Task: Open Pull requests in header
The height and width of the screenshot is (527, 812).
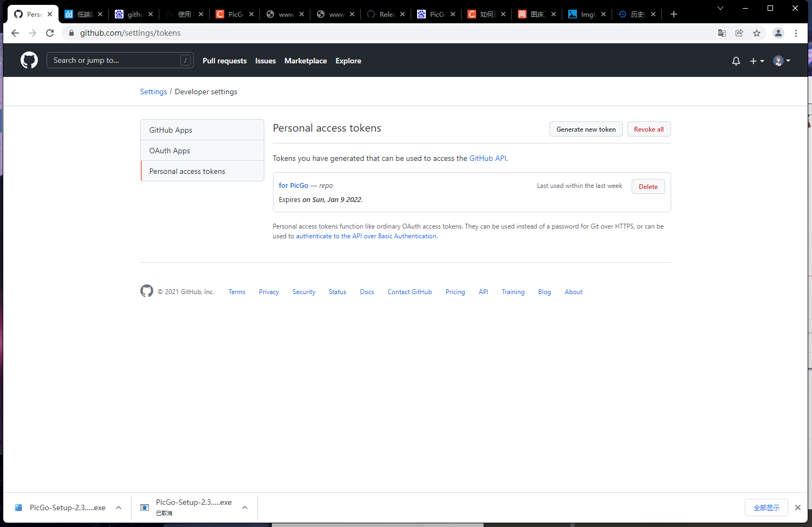Action: pyautogui.click(x=224, y=61)
